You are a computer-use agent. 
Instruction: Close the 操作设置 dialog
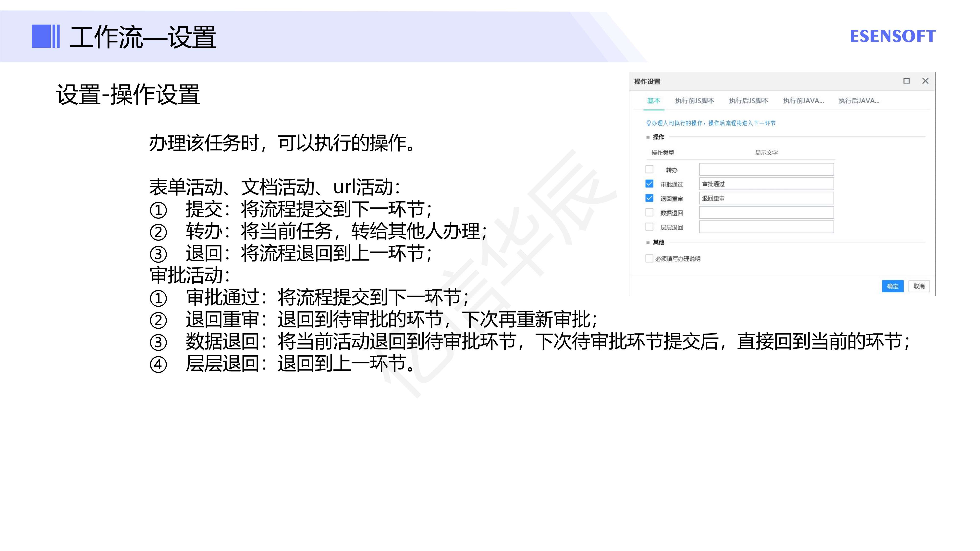click(x=925, y=81)
